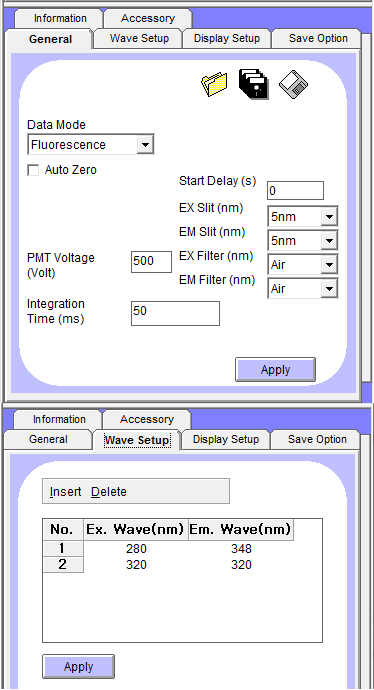Click the Integration Time input field

pos(175,313)
